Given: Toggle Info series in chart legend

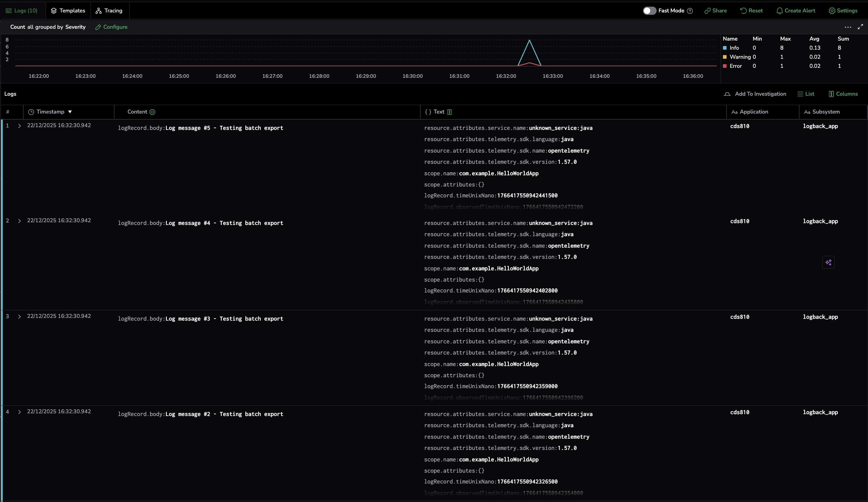Looking at the screenshot, I should (x=734, y=48).
